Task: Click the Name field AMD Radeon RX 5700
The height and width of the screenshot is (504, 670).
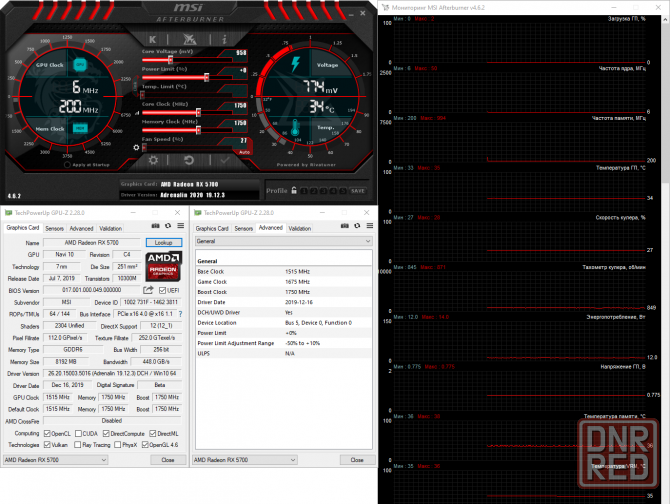Action: (x=91, y=243)
